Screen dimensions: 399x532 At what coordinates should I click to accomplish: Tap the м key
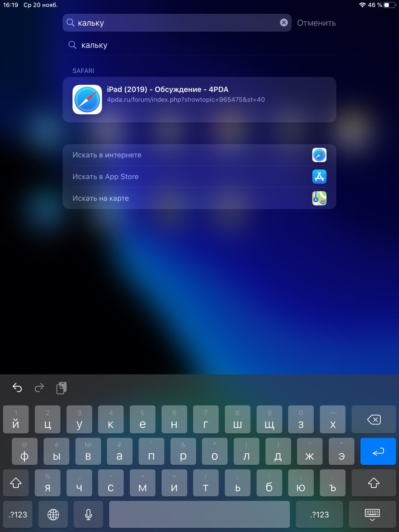pyautogui.click(x=142, y=483)
